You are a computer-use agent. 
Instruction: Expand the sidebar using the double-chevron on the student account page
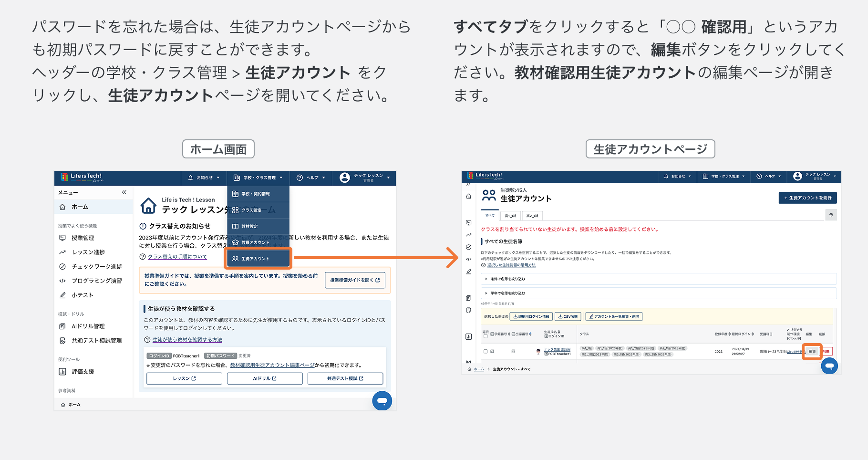[x=468, y=184]
